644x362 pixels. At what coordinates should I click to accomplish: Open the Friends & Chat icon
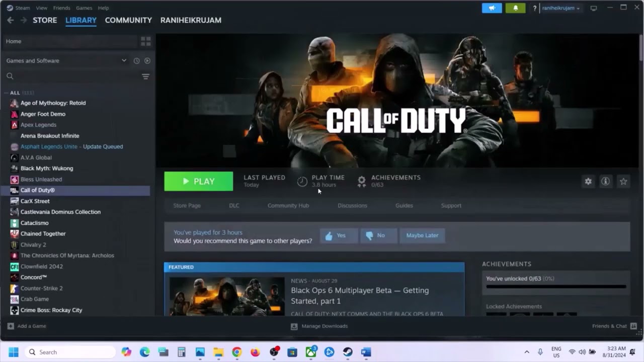click(633, 326)
